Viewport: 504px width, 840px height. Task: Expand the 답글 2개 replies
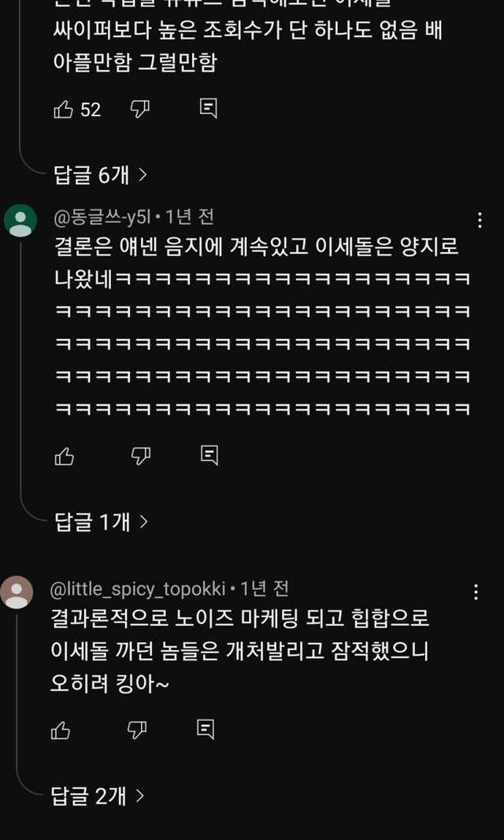tap(98, 797)
